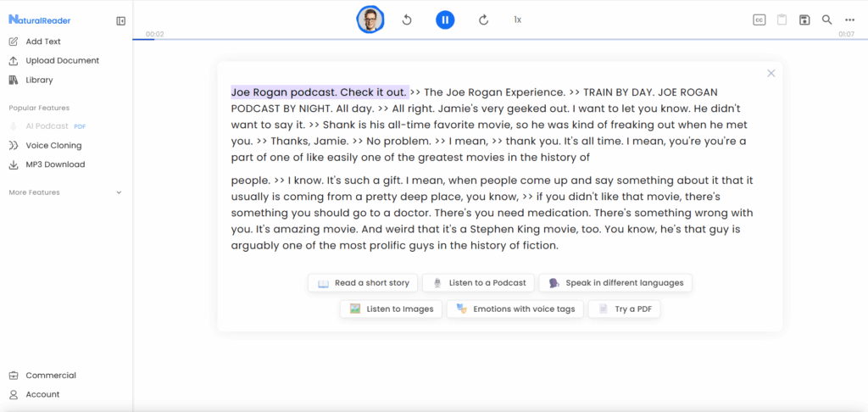This screenshot has width=868, height=412.
Task: Click the book icon on short story
Action: pyautogui.click(x=323, y=283)
